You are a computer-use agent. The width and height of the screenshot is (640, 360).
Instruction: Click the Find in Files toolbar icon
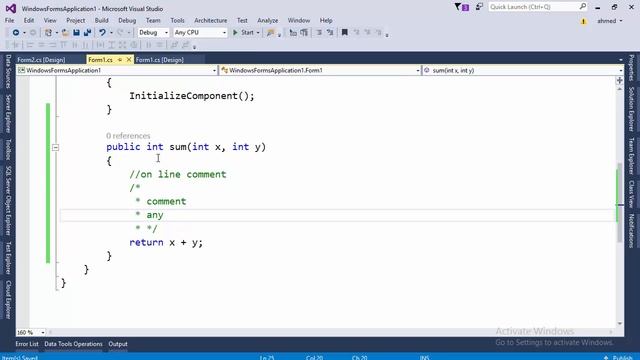tap(270, 33)
